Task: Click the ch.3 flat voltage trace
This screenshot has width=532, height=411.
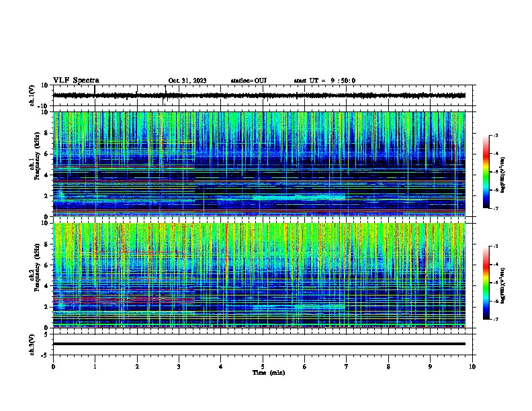Action: pyautogui.click(x=259, y=344)
